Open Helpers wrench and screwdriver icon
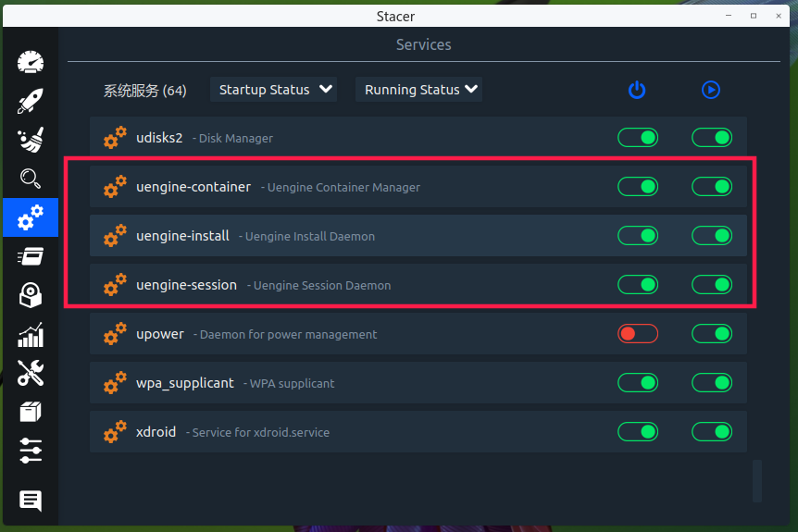This screenshot has height=532, width=798. 31,373
